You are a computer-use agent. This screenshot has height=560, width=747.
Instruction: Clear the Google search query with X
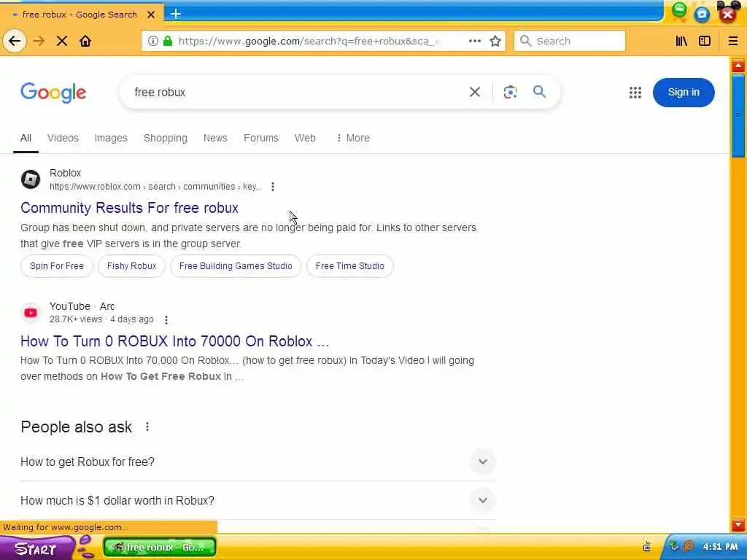click(x=474, y=92)
